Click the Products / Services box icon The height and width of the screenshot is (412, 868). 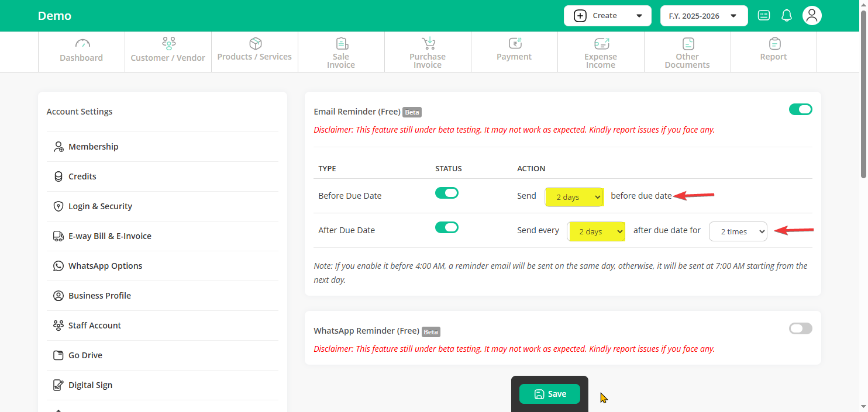click(255, 44)
